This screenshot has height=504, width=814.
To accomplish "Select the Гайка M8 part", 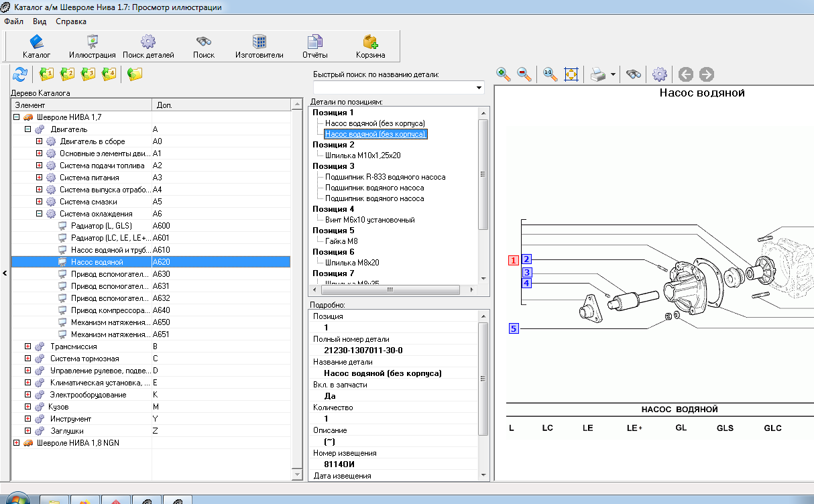I will (x=341, y=241).
